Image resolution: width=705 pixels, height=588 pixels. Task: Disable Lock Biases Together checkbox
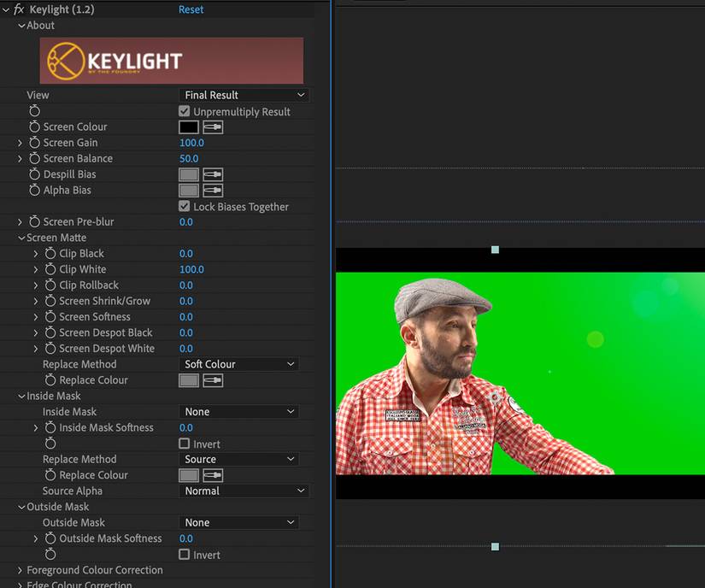(185, 207)
